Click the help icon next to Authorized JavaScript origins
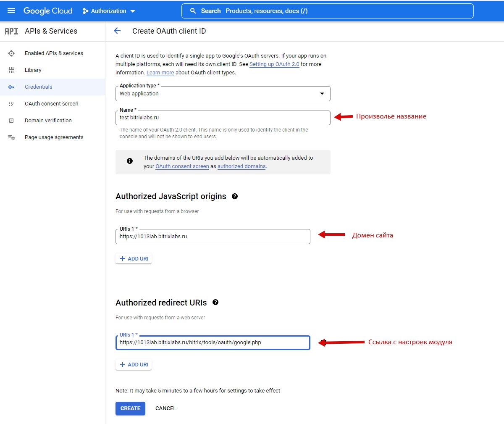504x424 pixels. click(235, 196)
